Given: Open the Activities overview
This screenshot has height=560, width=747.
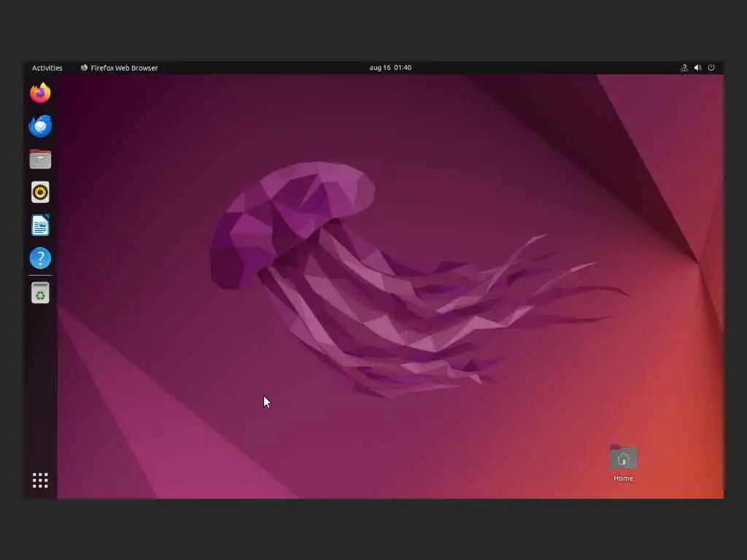Looking at the screenshot, I should pos(47,68).
